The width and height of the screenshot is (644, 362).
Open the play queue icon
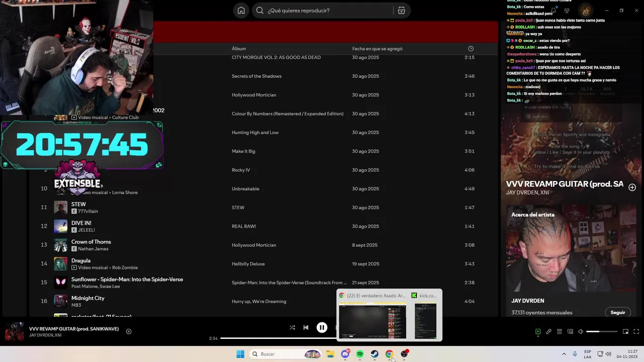click(x=559, y=331)
